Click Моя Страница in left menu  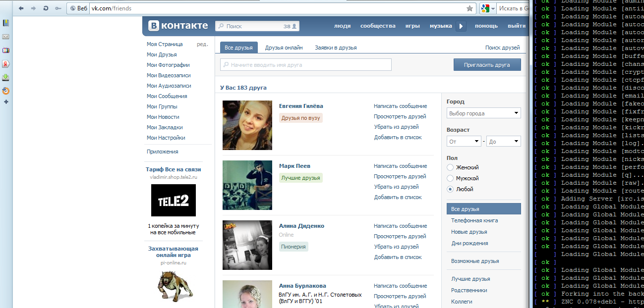(x=165, y=44)
